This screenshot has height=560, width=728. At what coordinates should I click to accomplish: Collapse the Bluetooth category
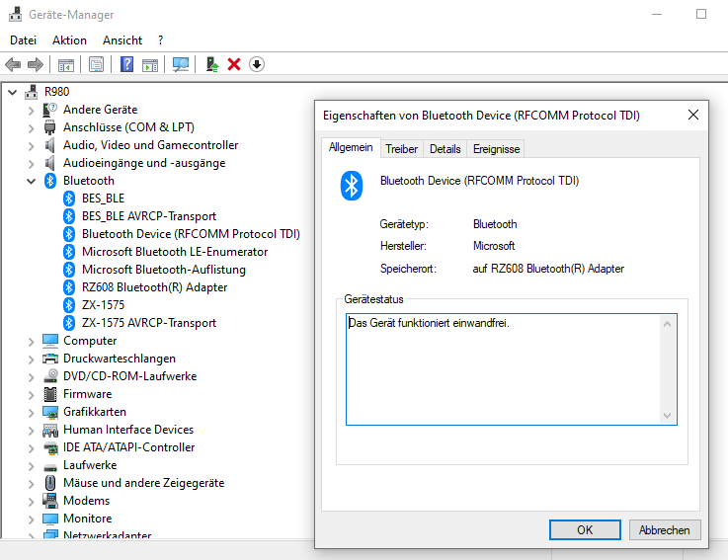(31, 181)
